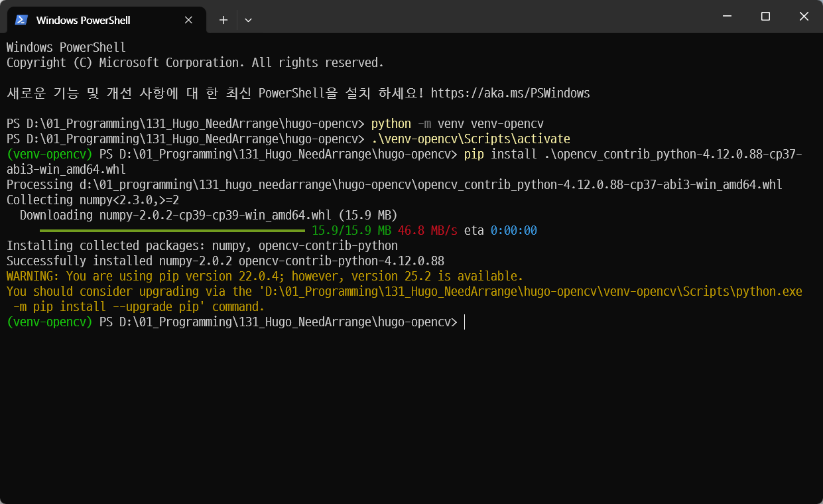Open the aka.ms/PSWindows link
823x504 pixels.
coord(511,93)
